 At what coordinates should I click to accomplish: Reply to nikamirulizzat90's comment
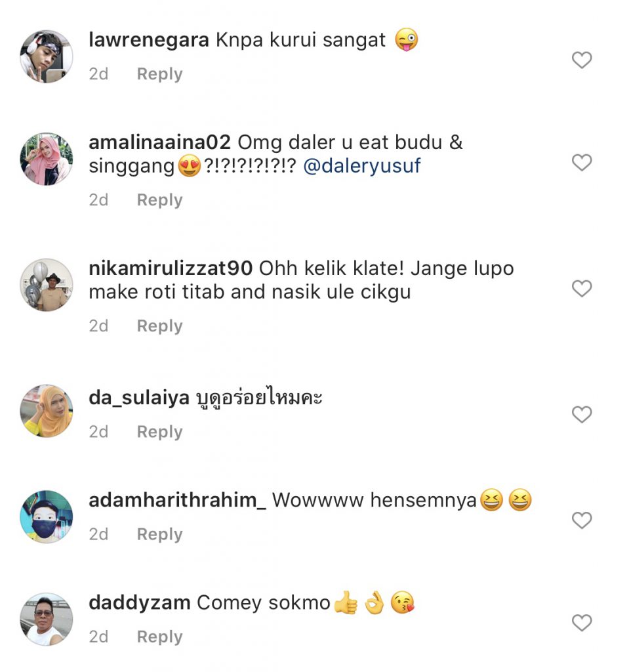pyautogui.click(x=159, y=326)
